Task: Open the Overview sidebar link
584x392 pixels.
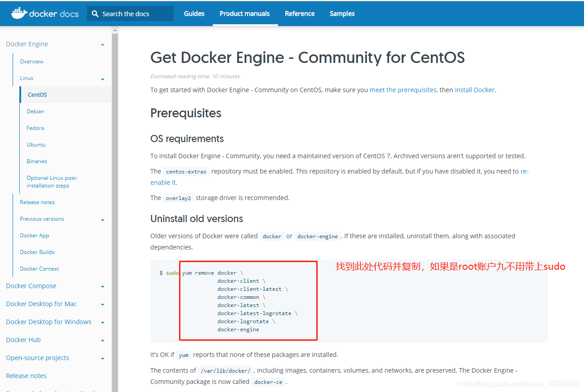Action: [31, 62]
